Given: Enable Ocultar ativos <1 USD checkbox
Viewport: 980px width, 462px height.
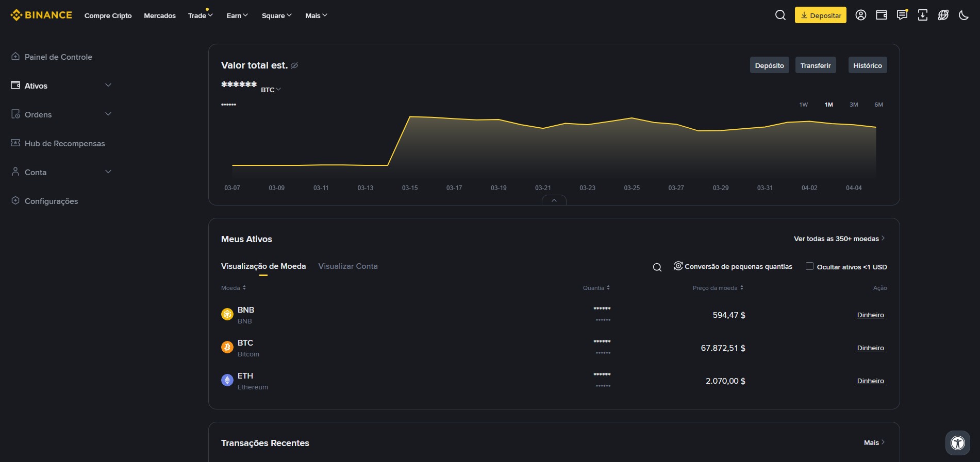Looking at the screenshot, I should coord(809,266).
